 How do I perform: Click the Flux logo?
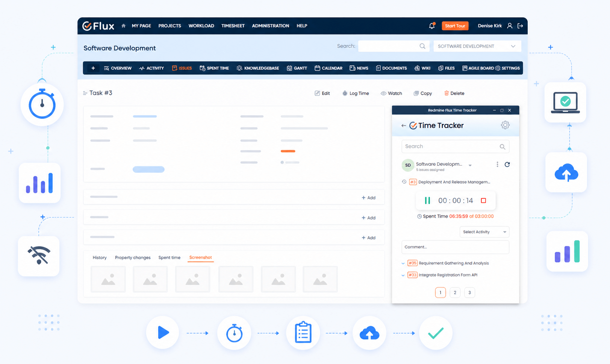[98, 26]
